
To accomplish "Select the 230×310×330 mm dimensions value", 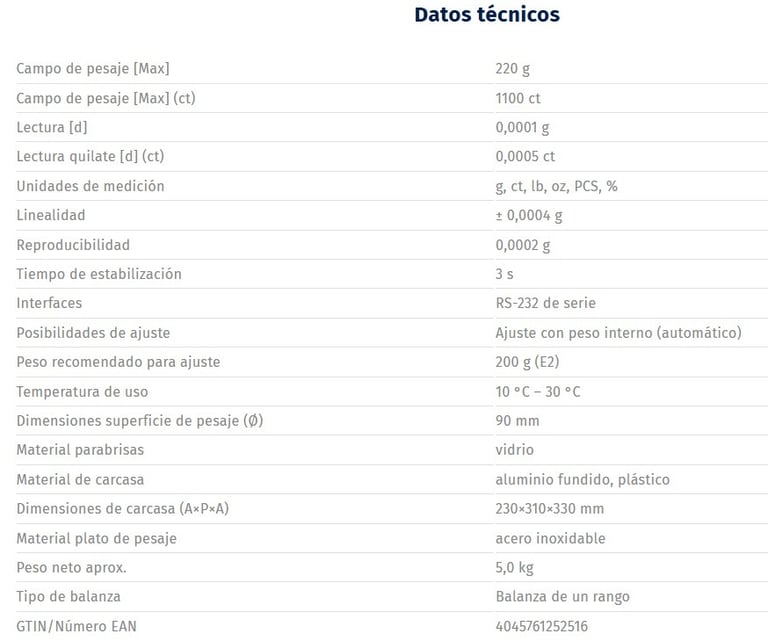I will 550,509.
